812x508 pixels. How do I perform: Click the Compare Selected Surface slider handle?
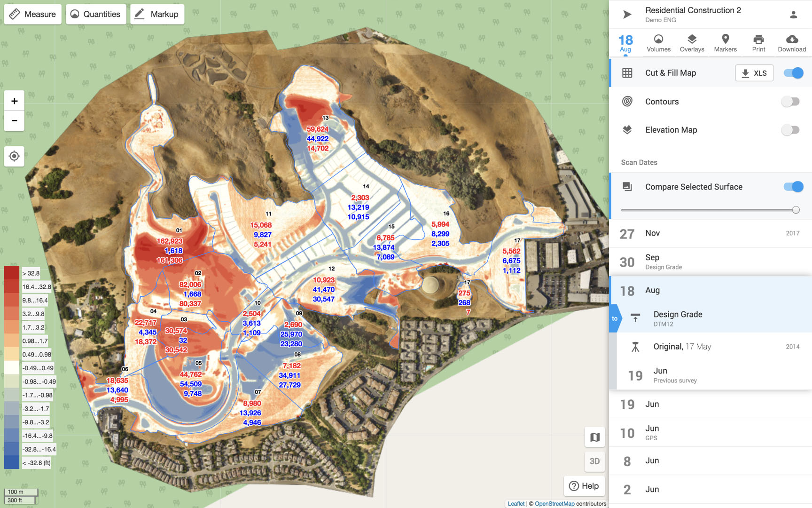point(796,210)
